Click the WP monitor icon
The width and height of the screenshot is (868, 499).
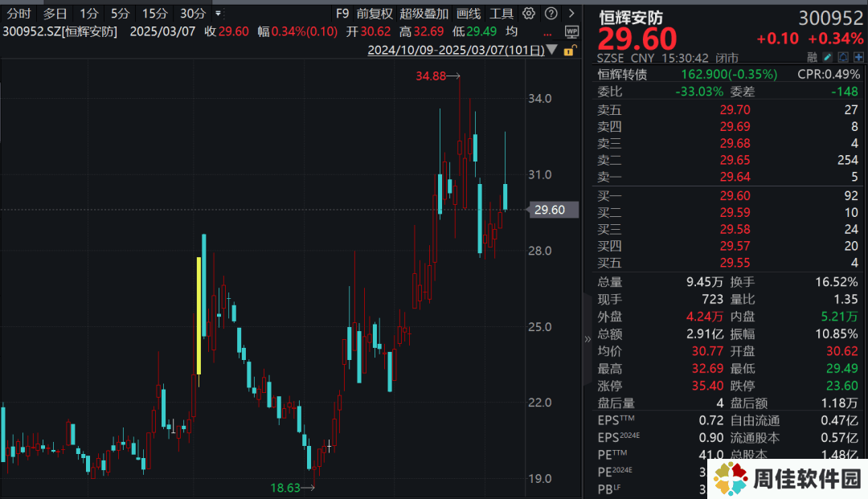point(571,32)
